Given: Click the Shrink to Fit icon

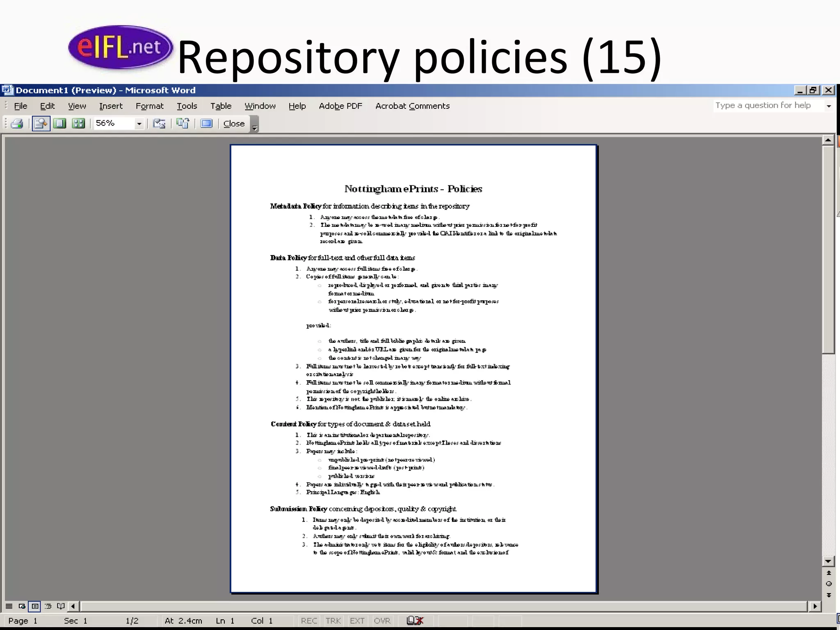Looking at the screenshot, I should [183, 123].
